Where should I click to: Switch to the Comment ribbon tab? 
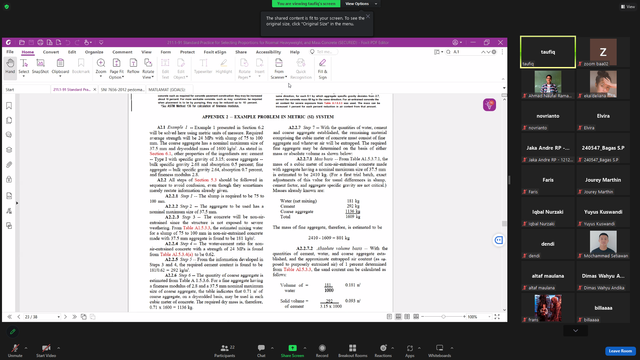(x=122, y=52)
